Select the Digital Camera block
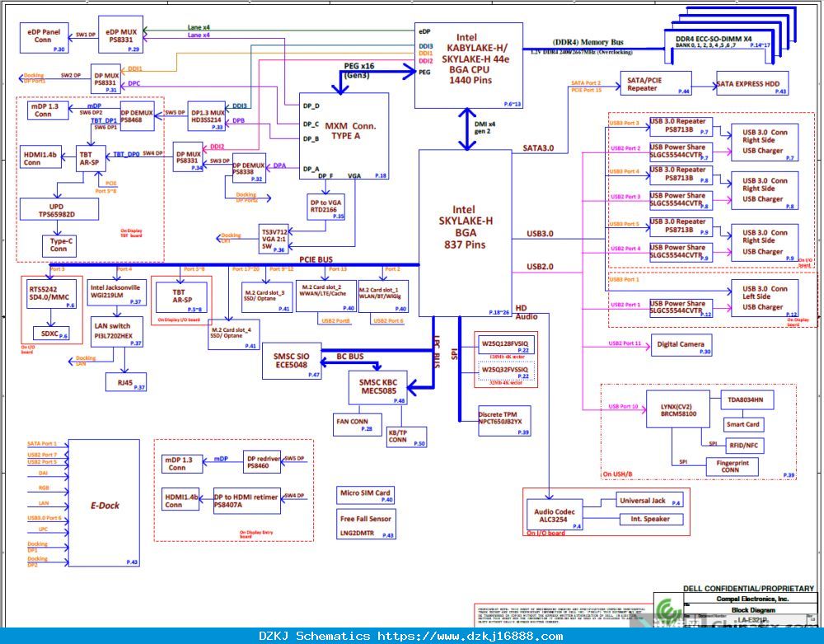 (681, 345)
